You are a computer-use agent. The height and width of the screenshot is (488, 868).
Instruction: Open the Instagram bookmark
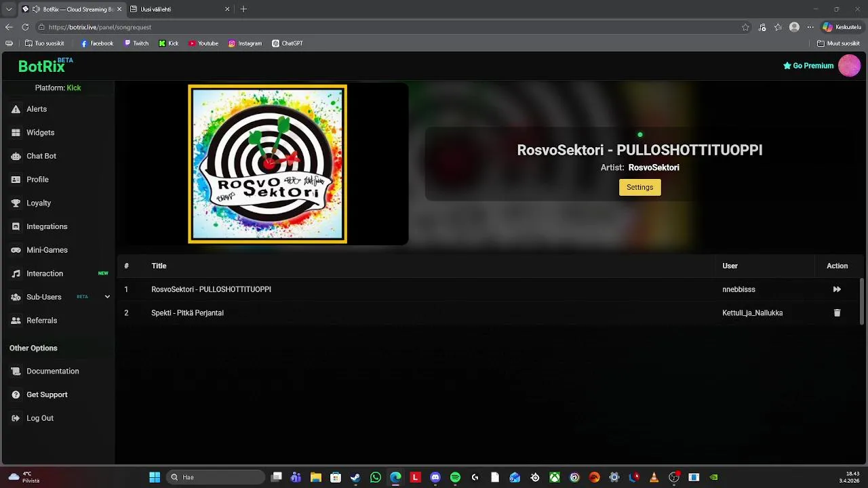coord(245,43)
